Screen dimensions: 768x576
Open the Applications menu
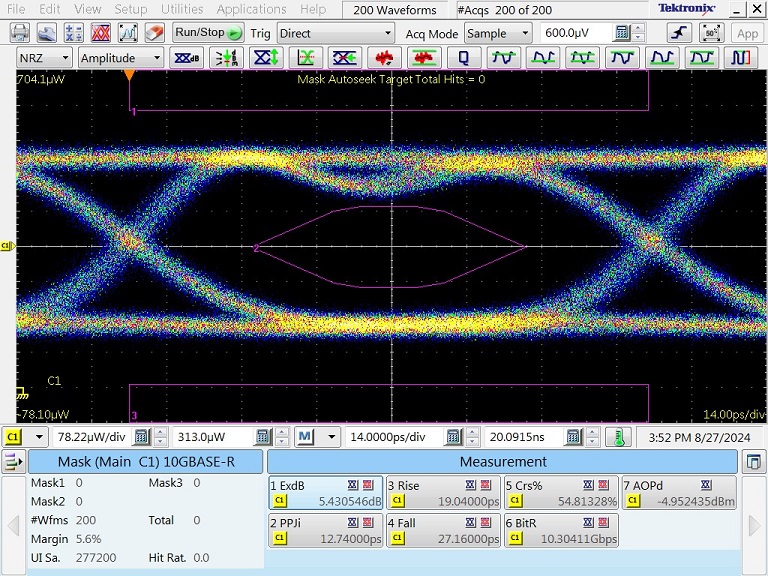tap(251, 9)
